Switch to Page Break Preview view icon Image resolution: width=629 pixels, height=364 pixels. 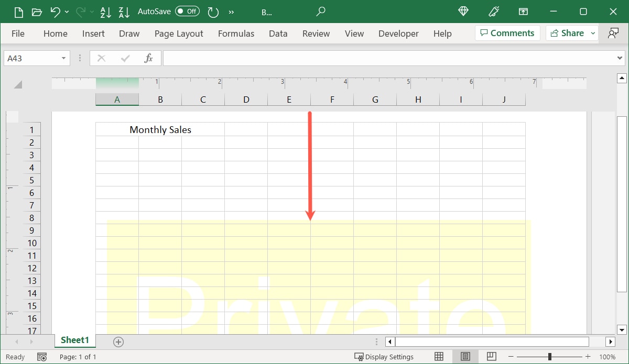(491, 357)
